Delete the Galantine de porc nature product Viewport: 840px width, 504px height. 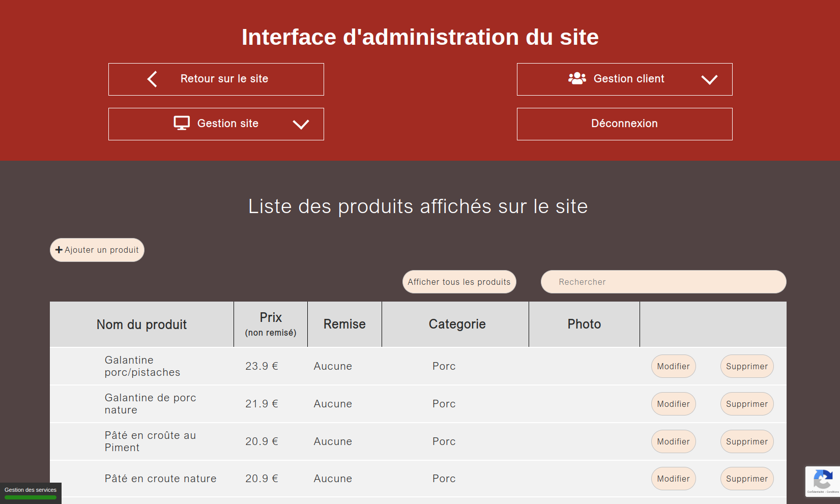[746, 403]
